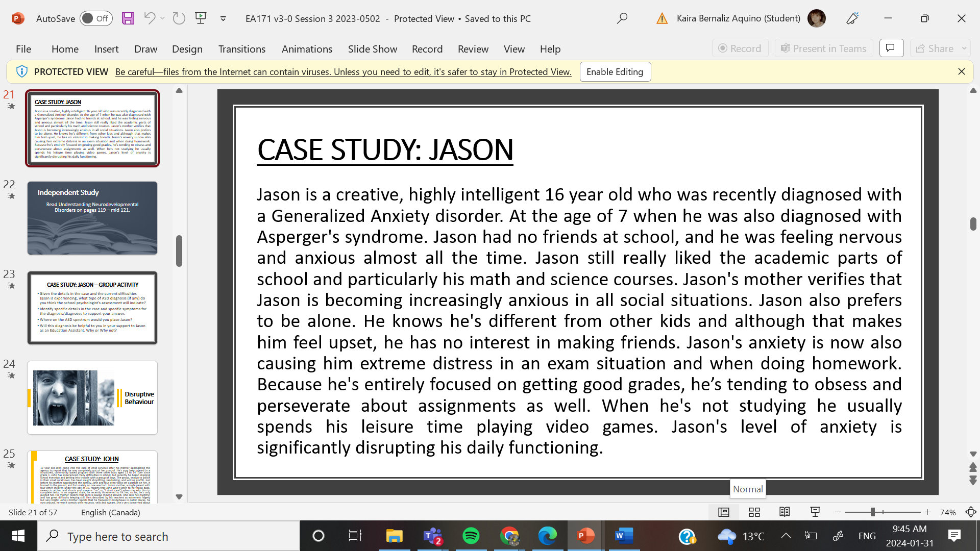Screen dimensions: 980x551
Task: Toggle Normal view button in status bar
Action: pos(723,512)
